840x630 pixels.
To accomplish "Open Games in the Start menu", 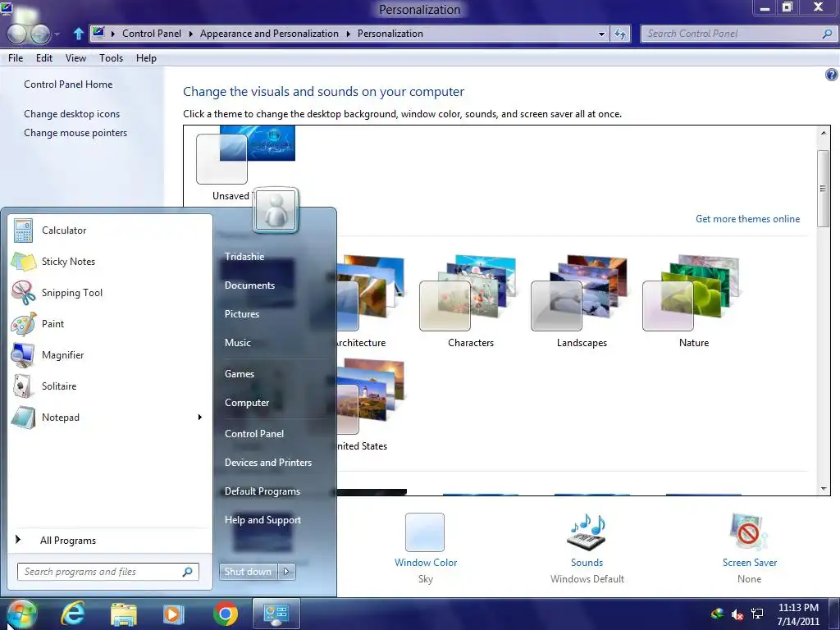I will coord(239,374).
